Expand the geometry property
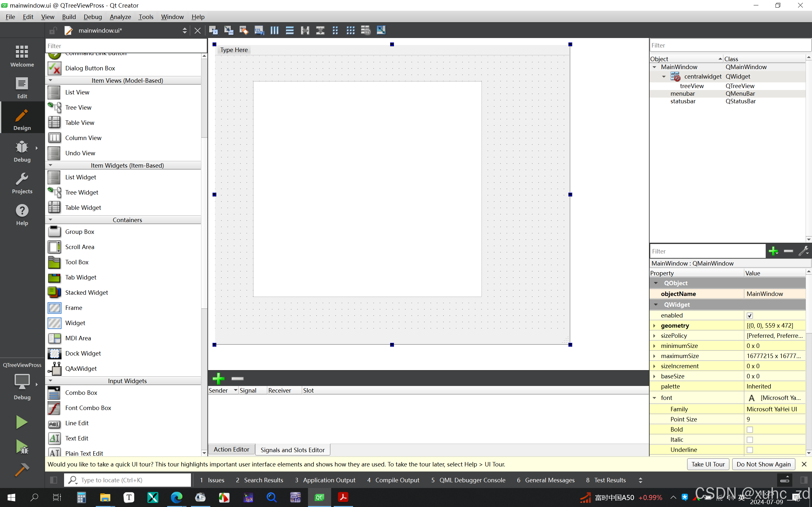The height and width of the screenshot is (507, 812). click(x=654, y=326)
